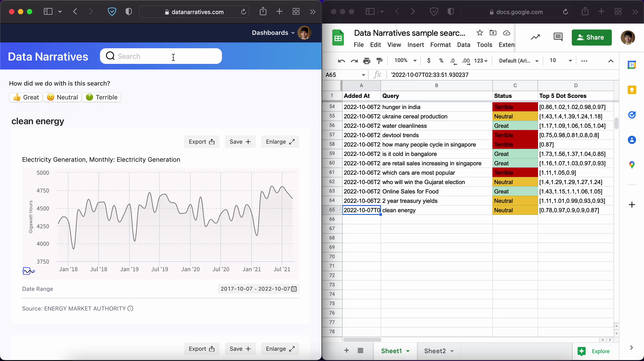Rate this search as Terrible
644x361 pixels.
102,97
